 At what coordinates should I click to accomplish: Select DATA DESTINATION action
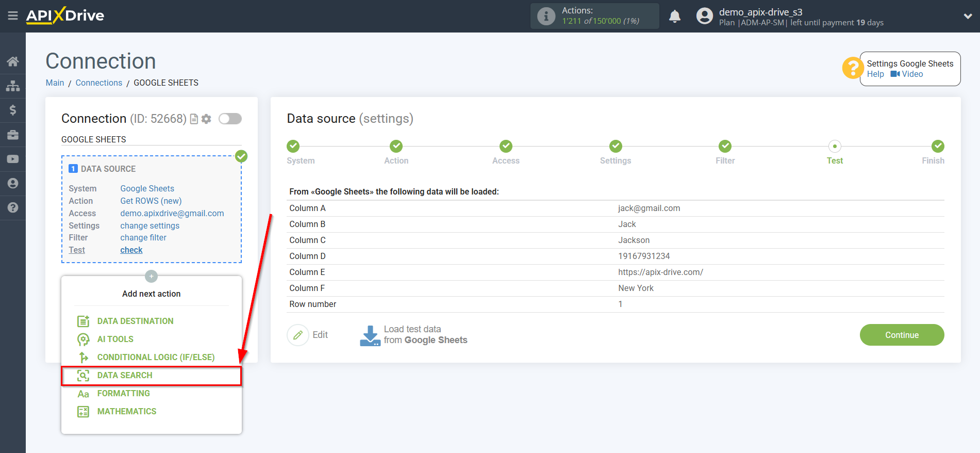(135, 321)
